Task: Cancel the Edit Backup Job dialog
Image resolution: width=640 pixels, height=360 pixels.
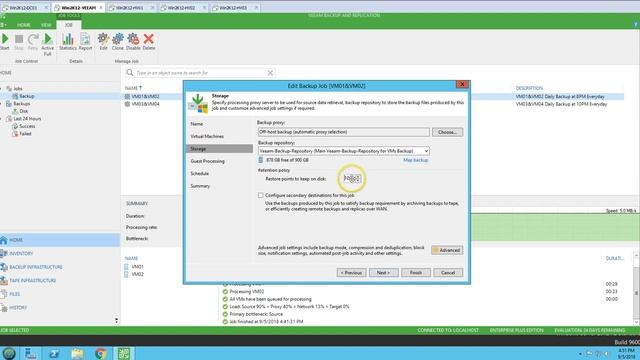Action: (x=448, y=273)
